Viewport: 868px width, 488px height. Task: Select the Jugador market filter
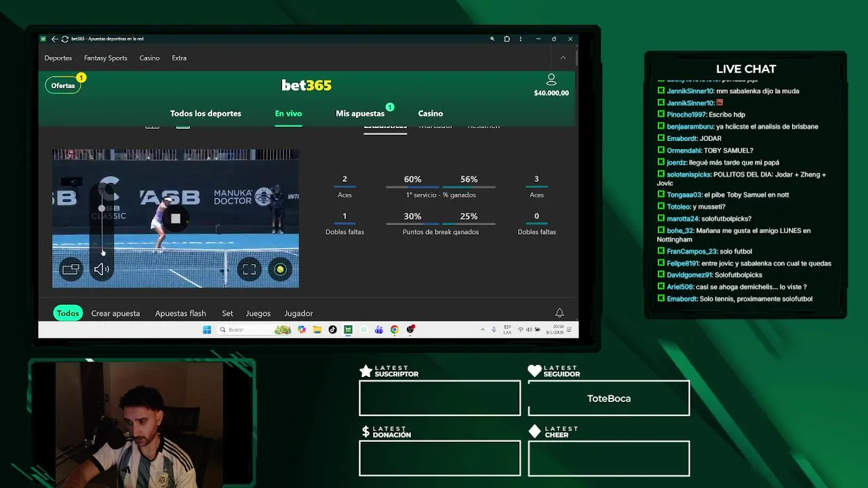pyautogui.click(x=298, y=313)
